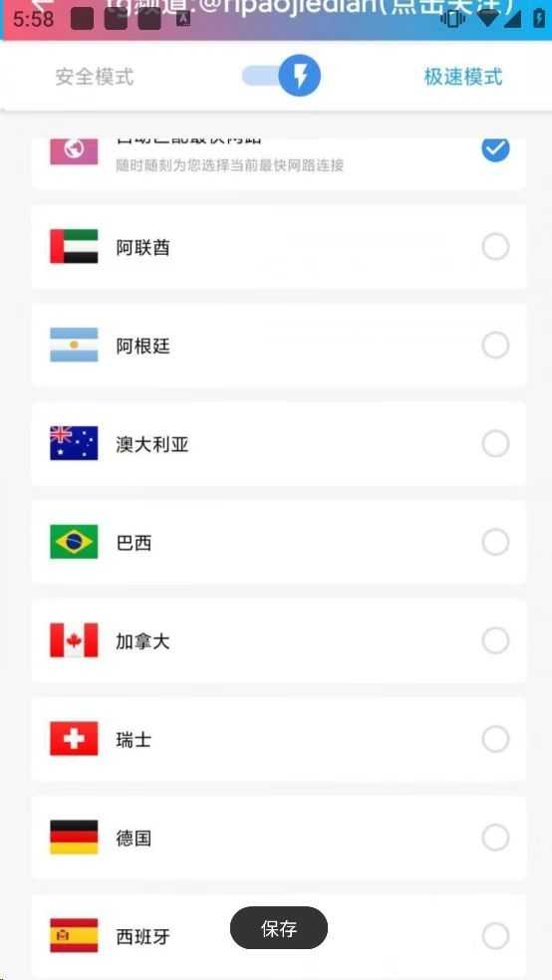Select the 德国 radio button
This screenshot has height=980, width=552.
coord(496,838)
